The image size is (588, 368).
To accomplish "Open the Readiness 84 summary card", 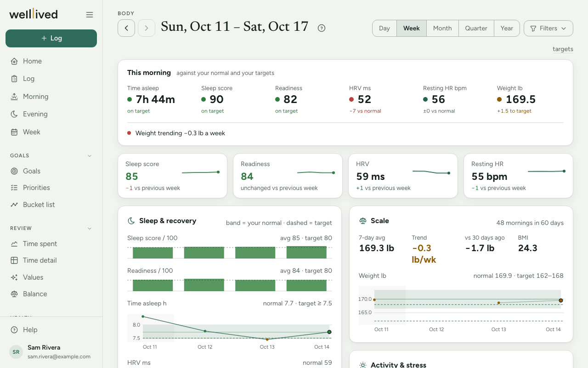I will click(x=288, y=176).
